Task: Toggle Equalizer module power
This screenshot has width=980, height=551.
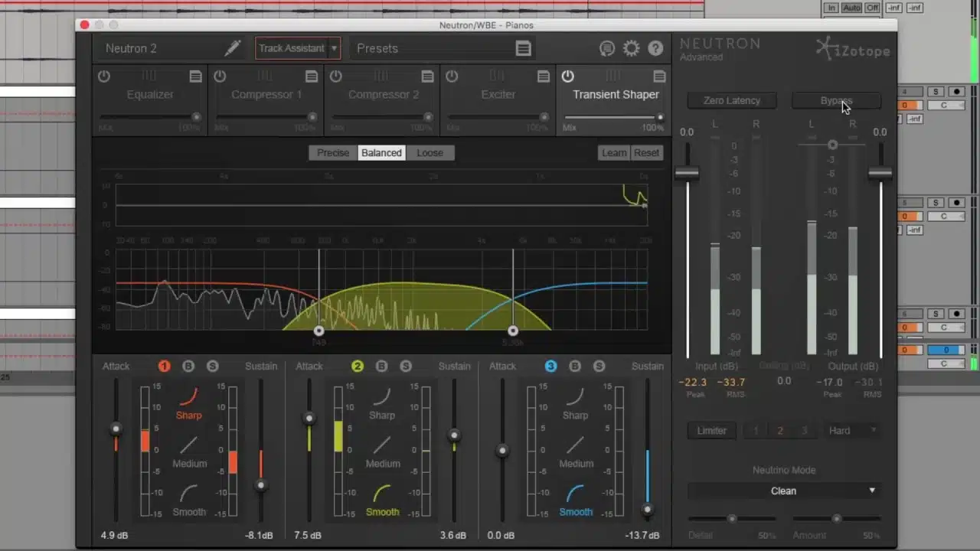Action: [x=104, y=77]
